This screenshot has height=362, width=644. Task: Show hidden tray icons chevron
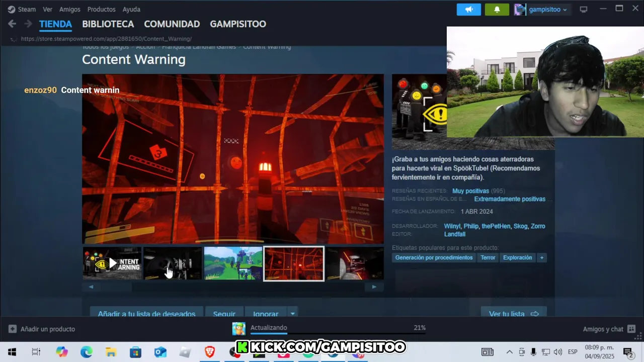click(510, 352)
